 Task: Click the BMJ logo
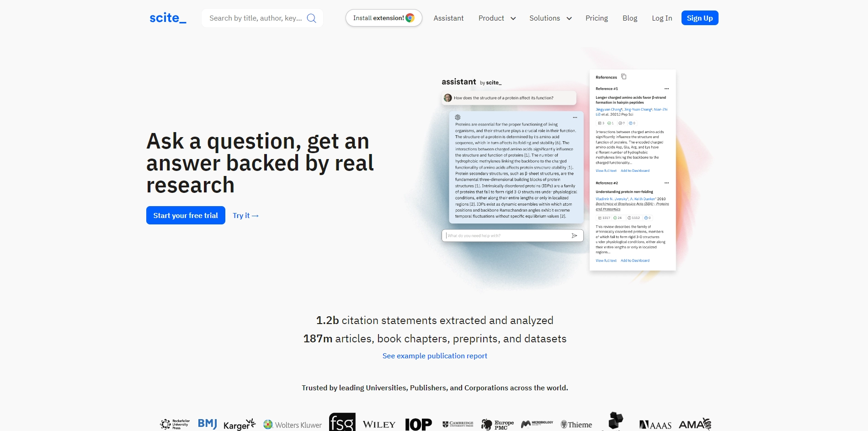(208, 424)
